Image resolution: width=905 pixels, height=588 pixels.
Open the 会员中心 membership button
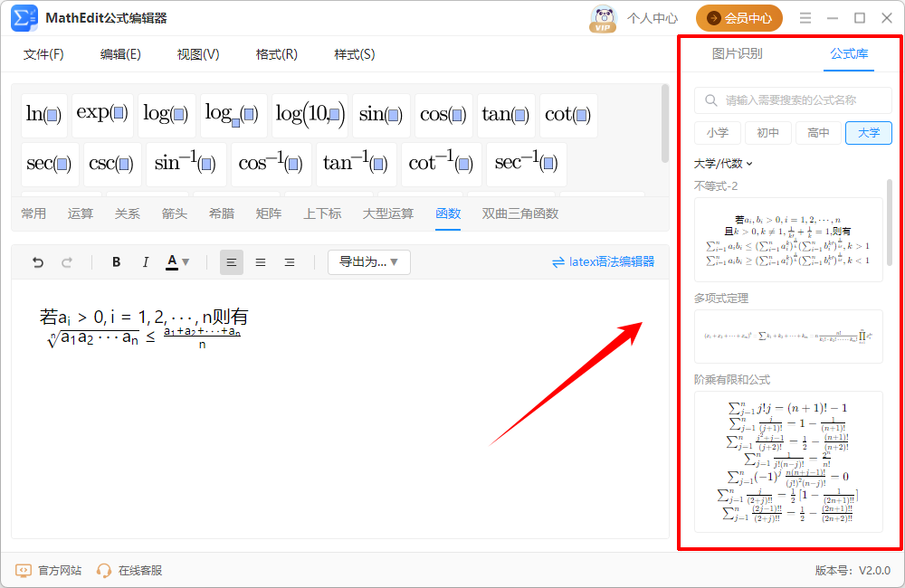point(738,18)
